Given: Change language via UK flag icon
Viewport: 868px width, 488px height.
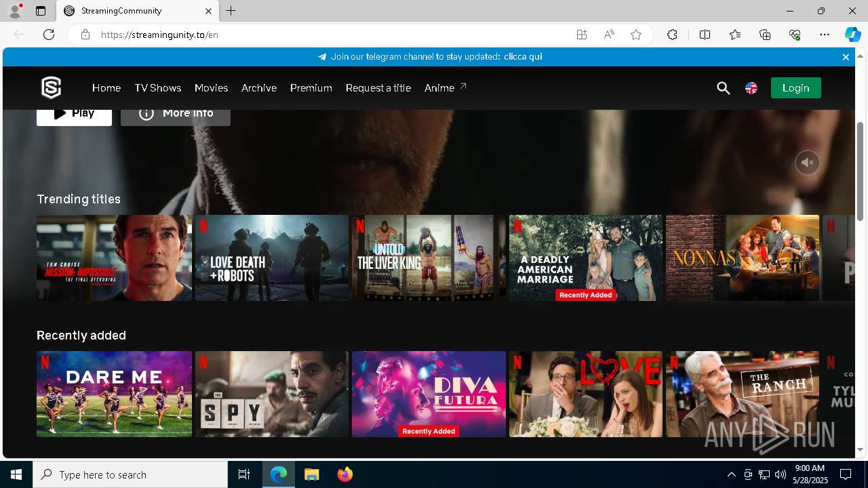Looking at the screenshot, I should pos(751,88).
